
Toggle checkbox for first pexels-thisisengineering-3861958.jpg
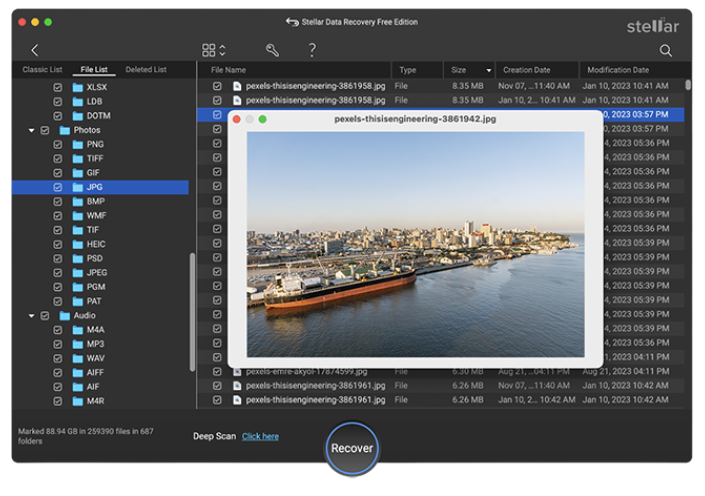(x=217, y=87)
